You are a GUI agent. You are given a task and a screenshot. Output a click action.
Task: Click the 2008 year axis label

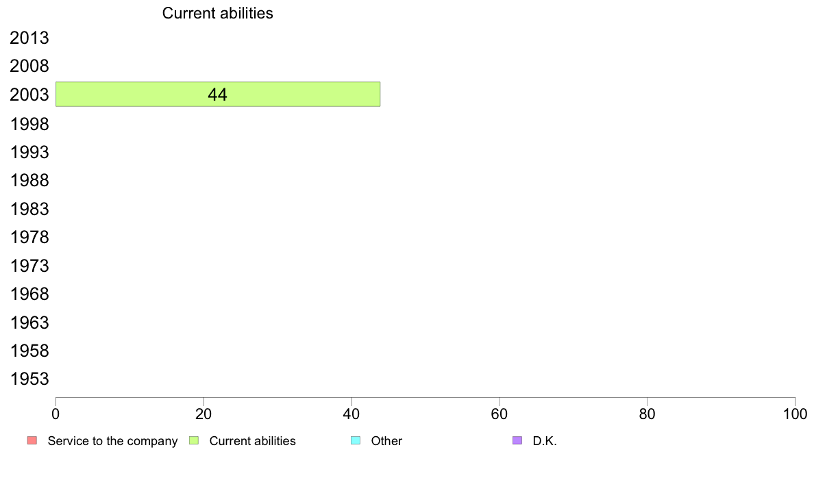(29, 66)
